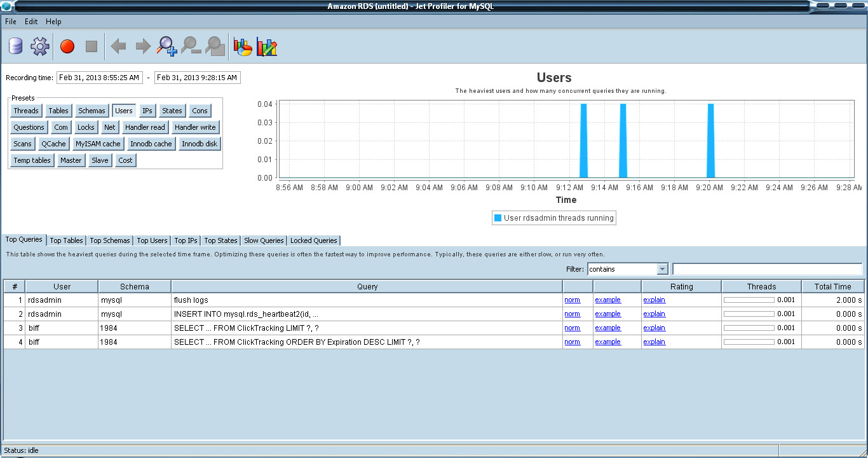Open the Edit menu

31,22
